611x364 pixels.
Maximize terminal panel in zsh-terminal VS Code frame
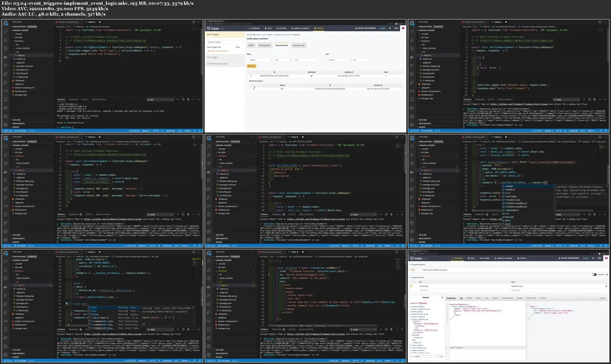pos(193,99)
